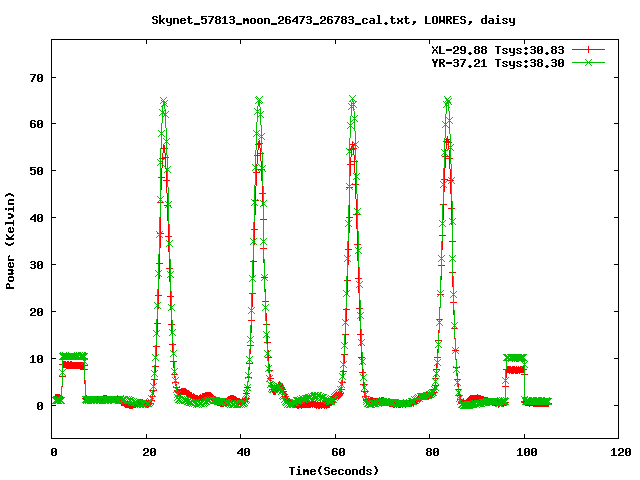Screen dimensions: 640x480
Task: Click the red legend line sample for XL
Action: pos(588,50)
